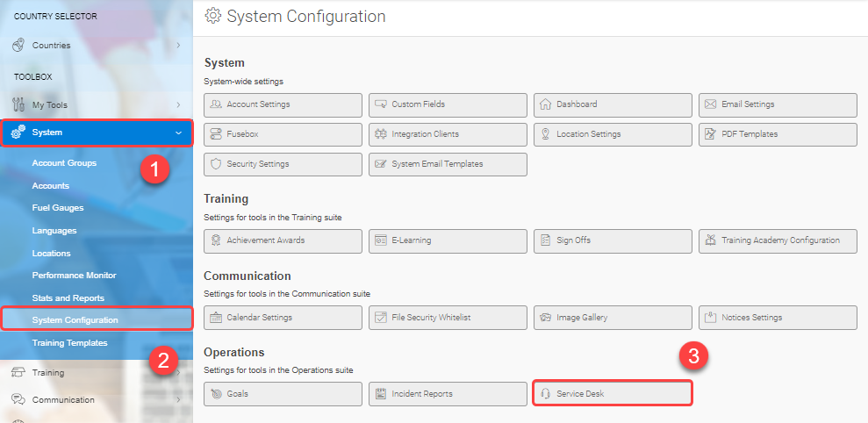Open Stats and Reports menu item

click(x=68, y=298)
